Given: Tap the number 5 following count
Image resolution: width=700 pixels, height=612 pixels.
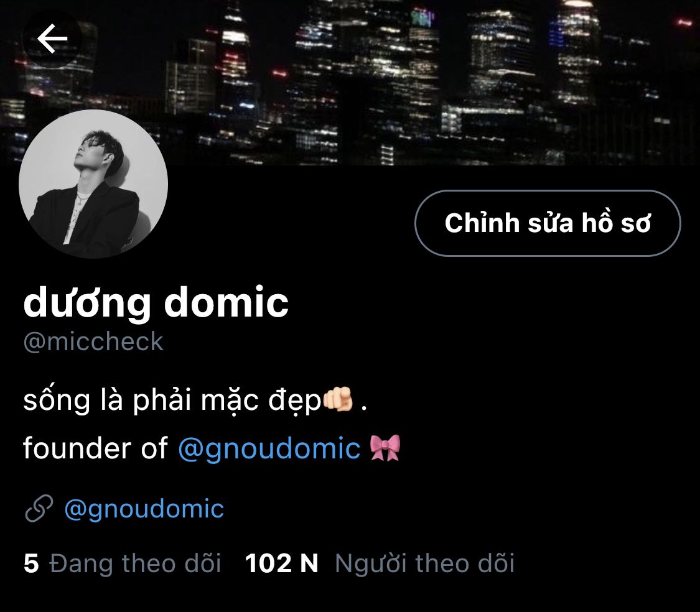Looking at the screenshot, I should 31,563.
